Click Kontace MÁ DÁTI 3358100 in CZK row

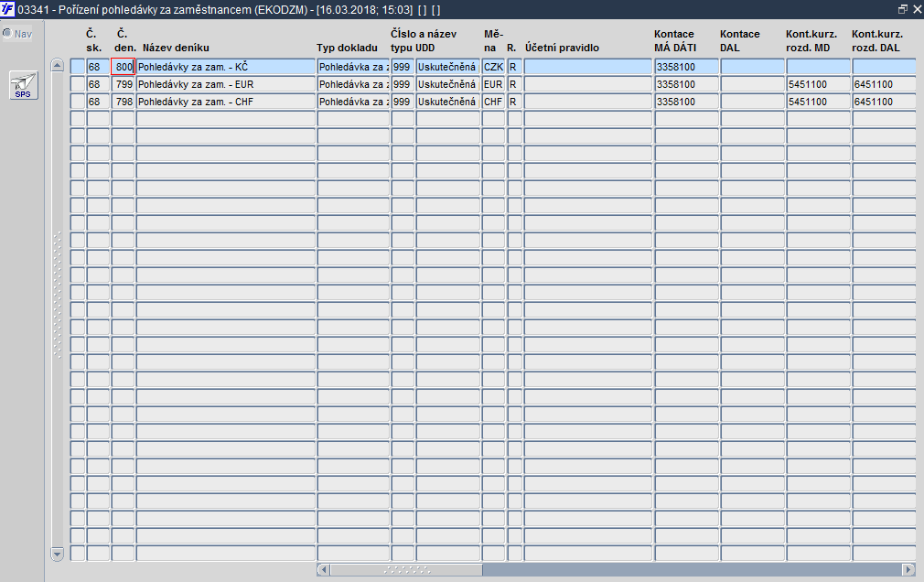click(x=686, y=67)
